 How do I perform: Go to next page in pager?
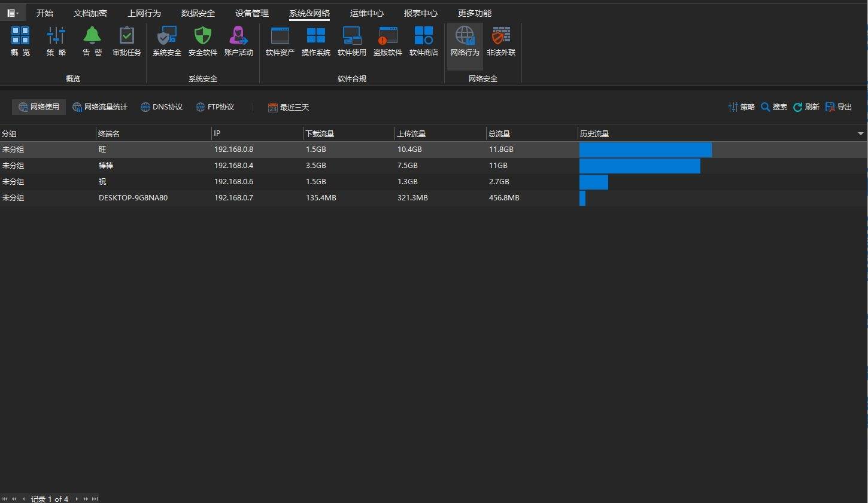click(86, 499)
